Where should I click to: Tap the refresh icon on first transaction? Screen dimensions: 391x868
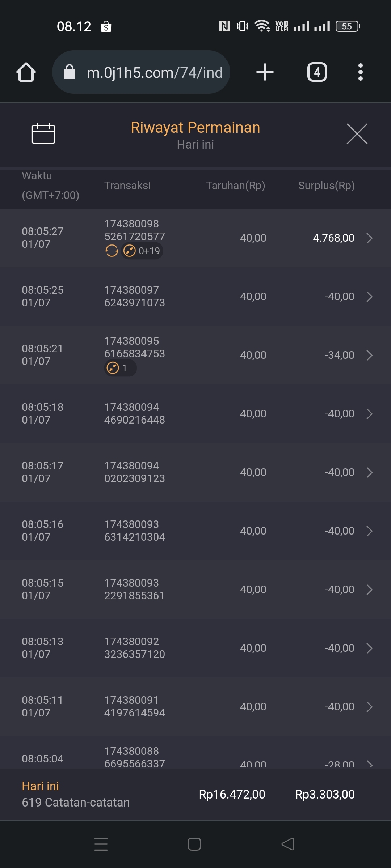(x=112, y=251)
